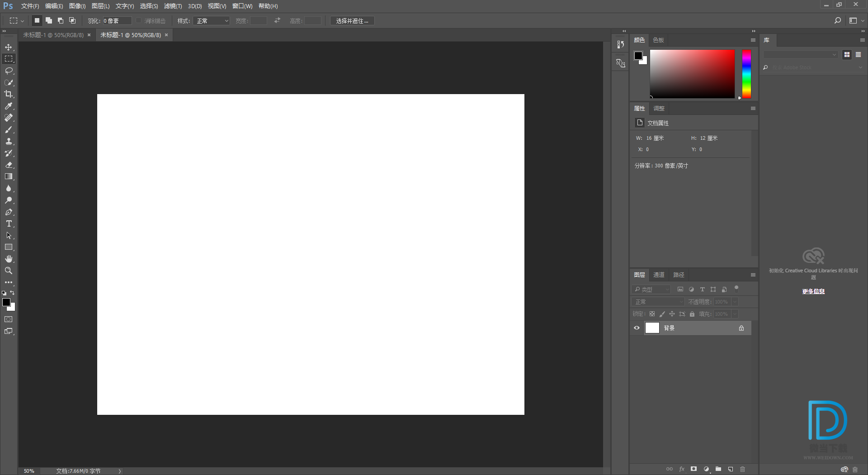
Task: Add a layer style fx
Action: (682, 469)
